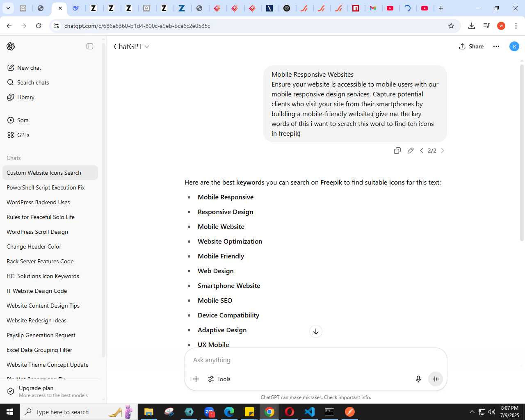This screenshot has width=525, height=420.
Task: Go to previous response version
Action: pos(422,151)
